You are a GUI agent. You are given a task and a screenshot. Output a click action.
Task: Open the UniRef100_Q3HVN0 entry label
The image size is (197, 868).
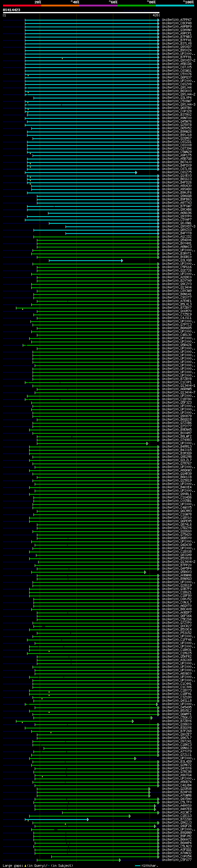(176, 30)
